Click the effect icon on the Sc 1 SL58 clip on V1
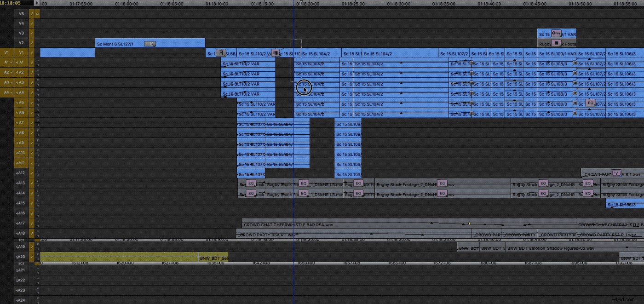The image size is (644, 304). point(221,53)
